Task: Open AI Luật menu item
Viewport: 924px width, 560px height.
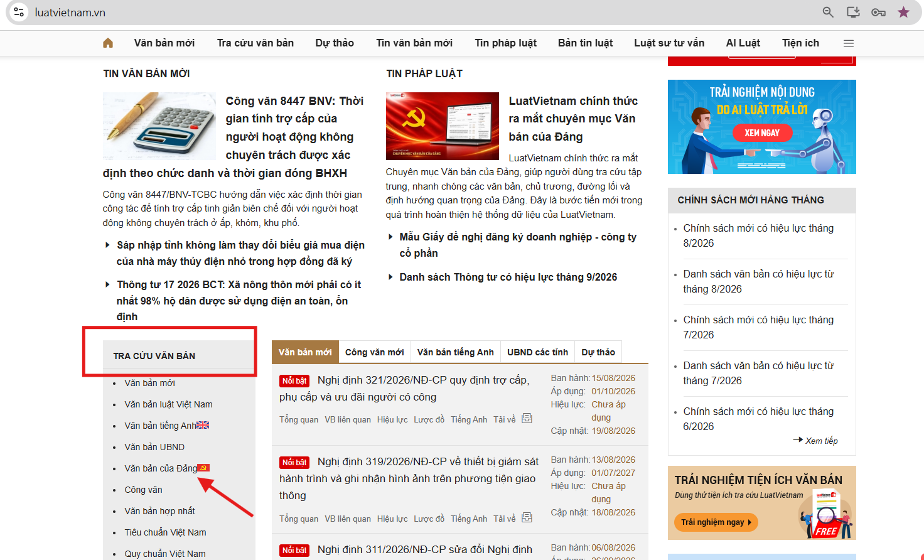Action: (743, 43)
